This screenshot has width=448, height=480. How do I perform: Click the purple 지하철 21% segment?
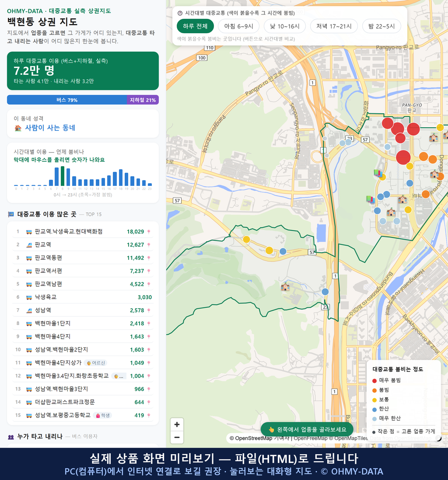pos(143,100)
